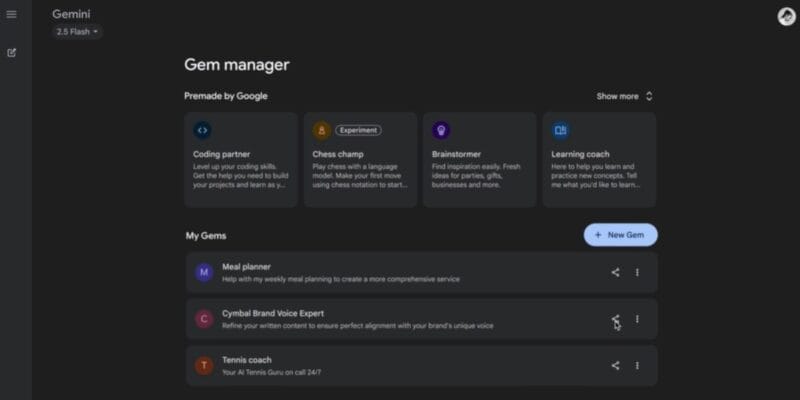Open more options for Tennis coach
The height and width of the screenshot is (400, 800).
pos(637,365)
